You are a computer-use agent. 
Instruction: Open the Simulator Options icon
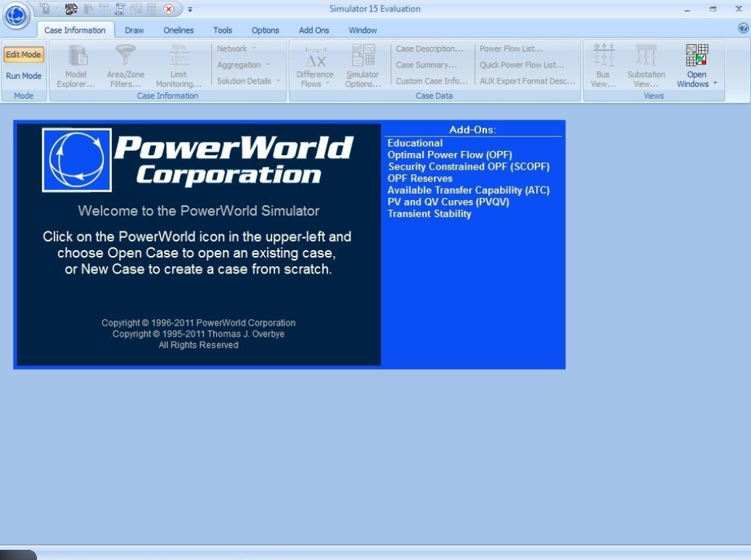362,57
